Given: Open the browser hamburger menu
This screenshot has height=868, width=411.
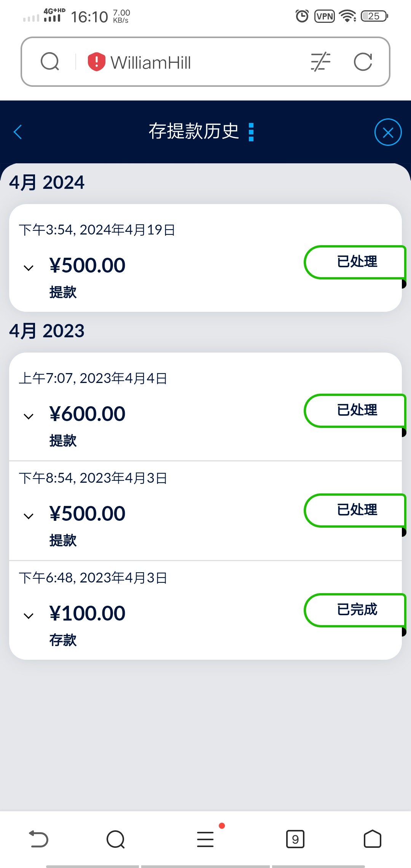Looking at the screenshot, I should [x=205, y=839].
